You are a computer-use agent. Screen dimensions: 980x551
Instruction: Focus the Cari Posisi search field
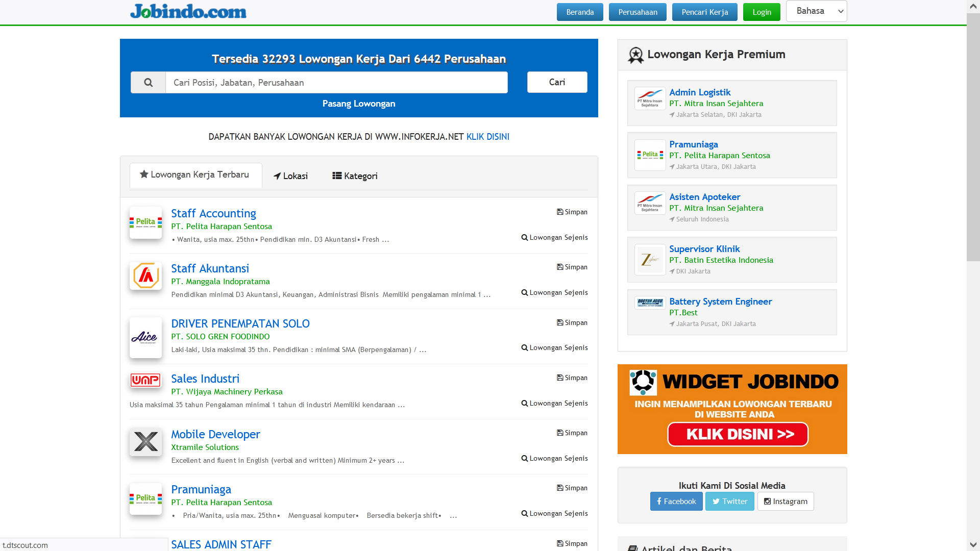pyautogui.click(x=336, y=83)
